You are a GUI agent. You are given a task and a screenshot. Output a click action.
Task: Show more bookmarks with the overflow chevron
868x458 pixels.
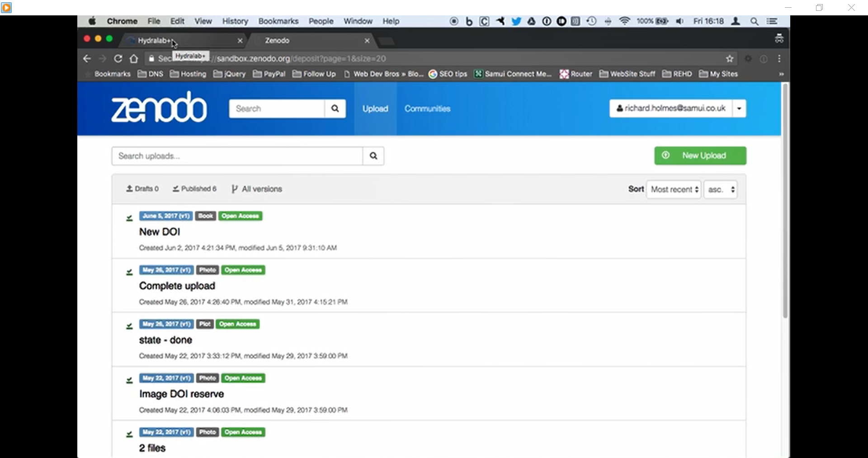781,74
